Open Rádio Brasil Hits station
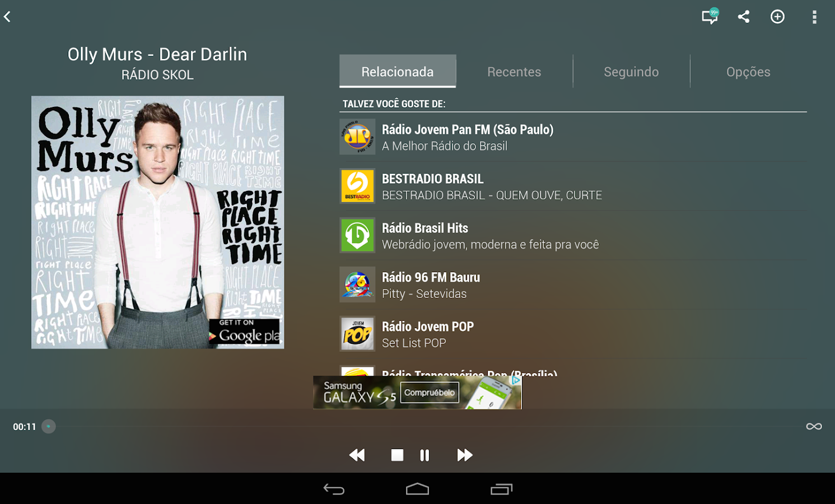Screen dimensions: 835x504 pos(573,236)
